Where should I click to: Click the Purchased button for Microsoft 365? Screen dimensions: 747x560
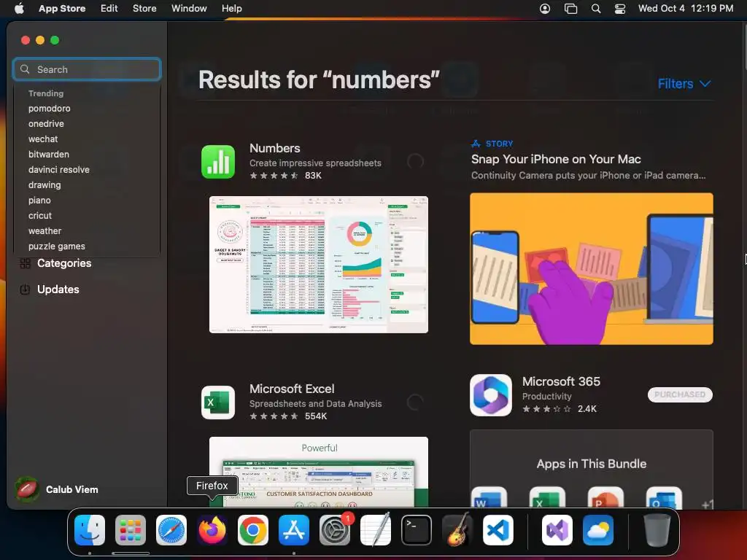pos(680,394)
